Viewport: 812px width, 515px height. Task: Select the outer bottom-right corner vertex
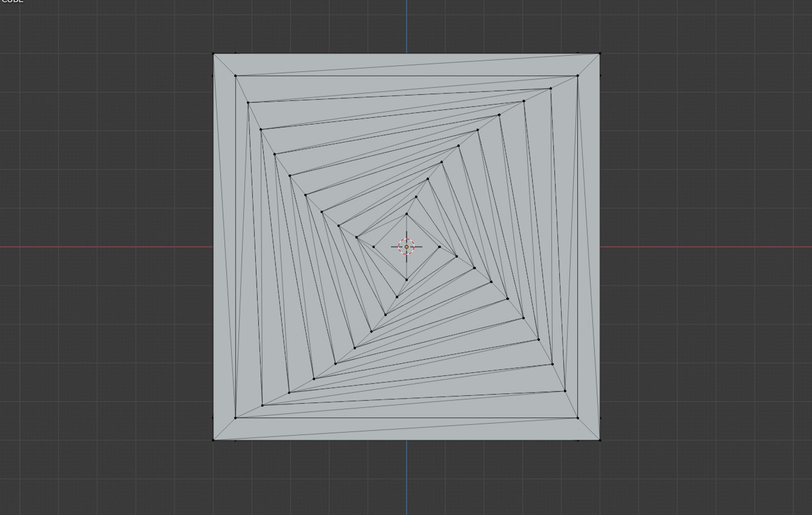tap(600, 440)
